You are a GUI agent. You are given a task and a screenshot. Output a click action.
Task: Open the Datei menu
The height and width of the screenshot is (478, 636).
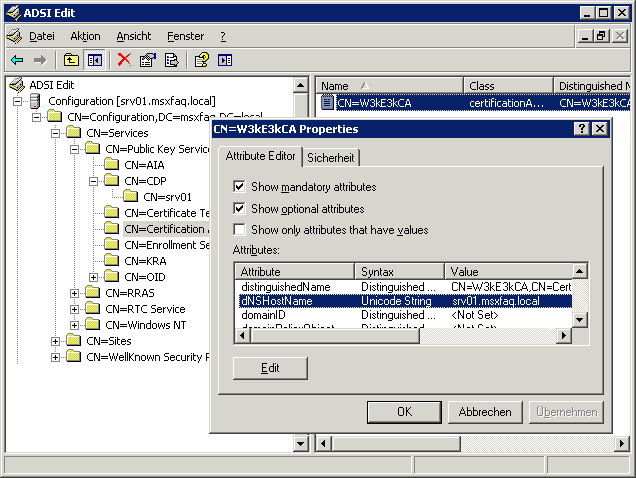[x=41, y=37]
